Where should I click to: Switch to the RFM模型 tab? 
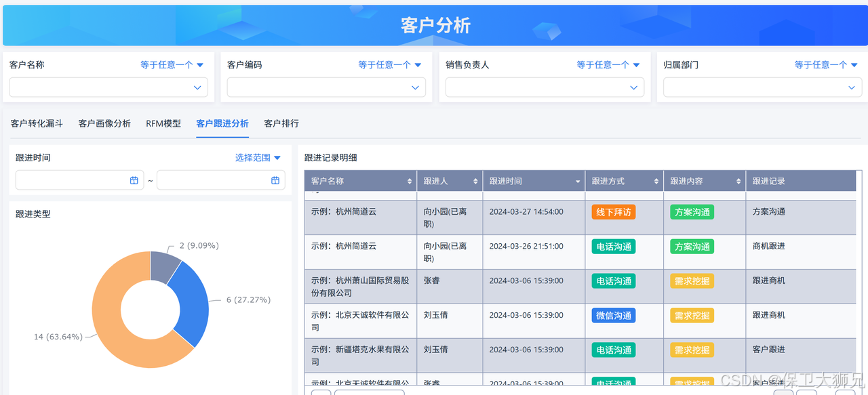pos(163,124)
